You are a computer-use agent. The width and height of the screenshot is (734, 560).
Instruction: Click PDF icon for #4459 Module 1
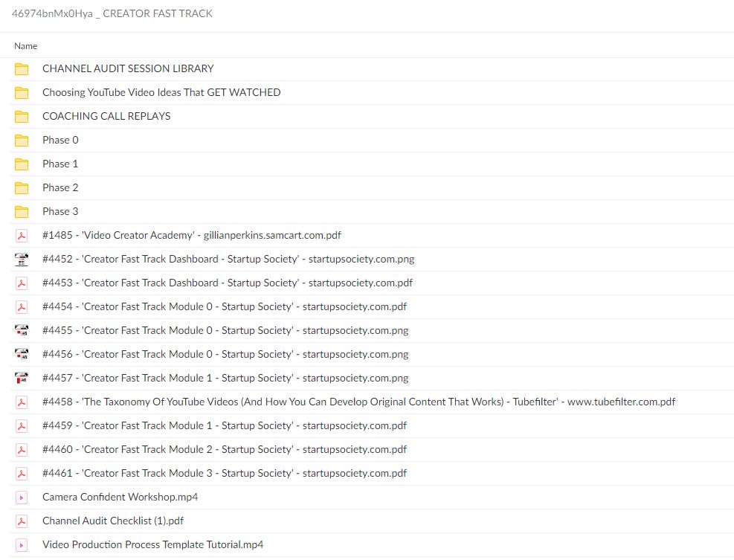tap(21, 426)
